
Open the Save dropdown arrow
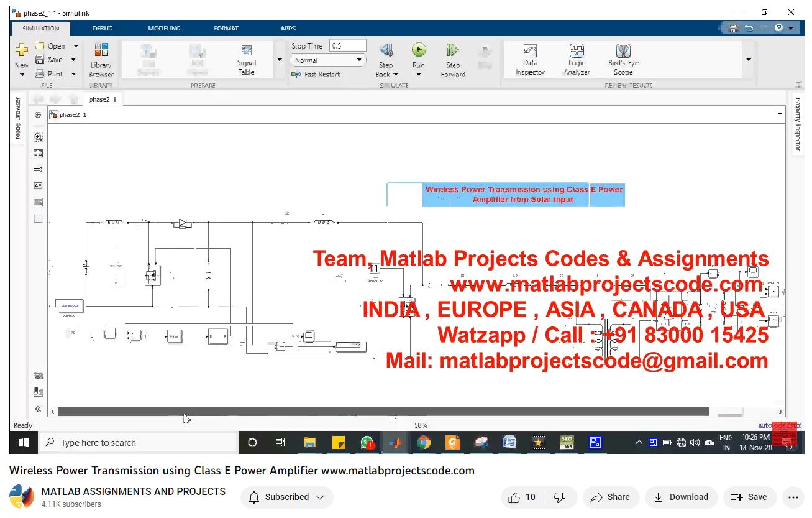point(73,60)
